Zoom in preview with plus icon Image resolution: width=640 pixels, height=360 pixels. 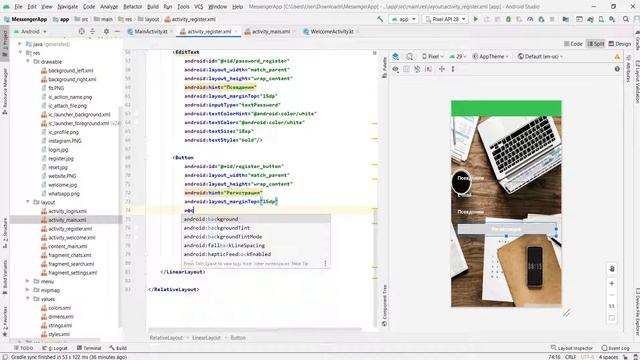click(x=611, y=283)
